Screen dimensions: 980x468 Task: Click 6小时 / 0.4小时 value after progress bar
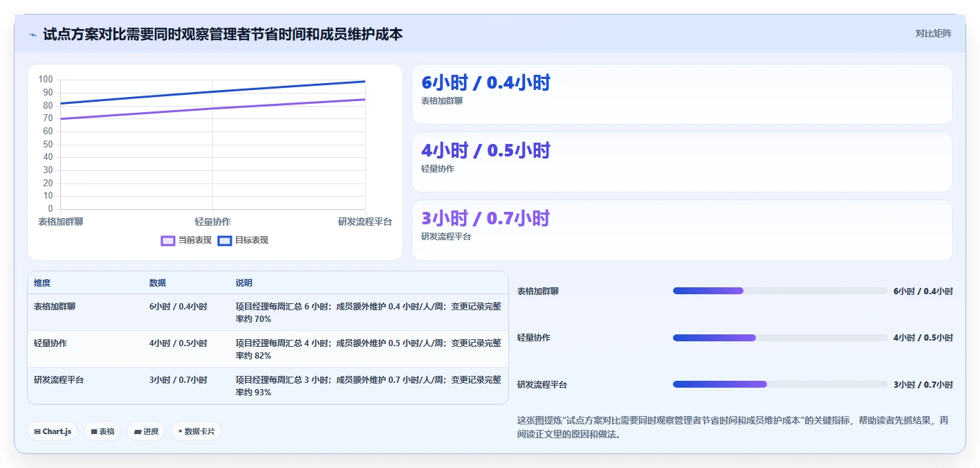(923, 291)
